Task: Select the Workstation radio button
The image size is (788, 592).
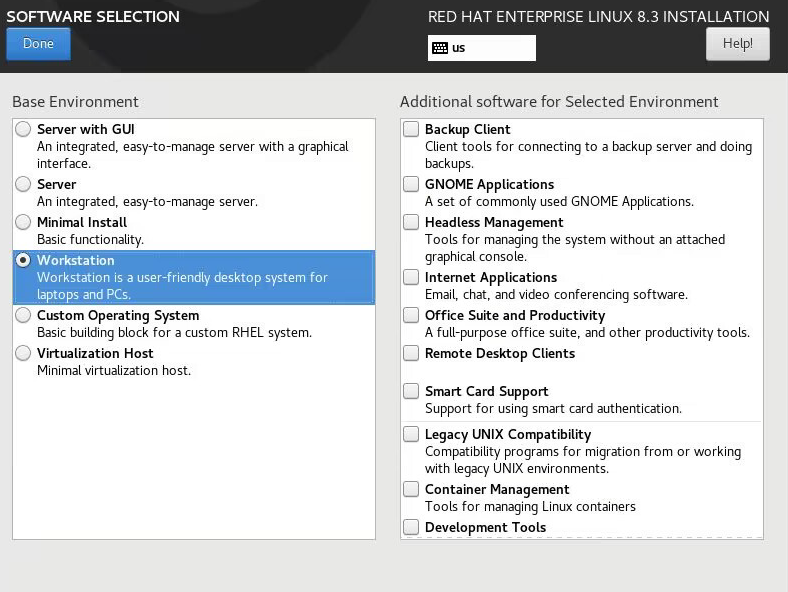Action: pyautogui.click(x=23, y=260)
